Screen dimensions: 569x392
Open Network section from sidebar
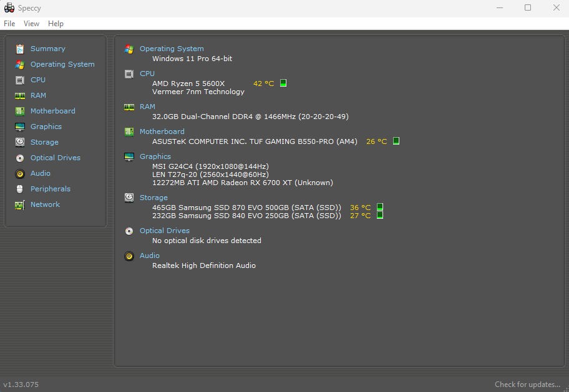pyautogui.click(x=45, y=204)
